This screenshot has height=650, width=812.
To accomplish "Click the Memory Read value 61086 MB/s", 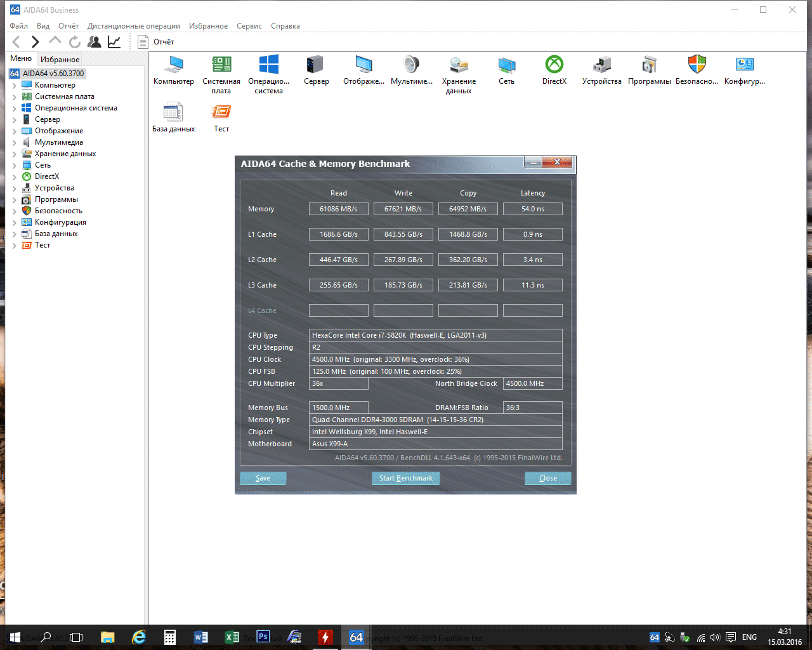I will [339, 209].
